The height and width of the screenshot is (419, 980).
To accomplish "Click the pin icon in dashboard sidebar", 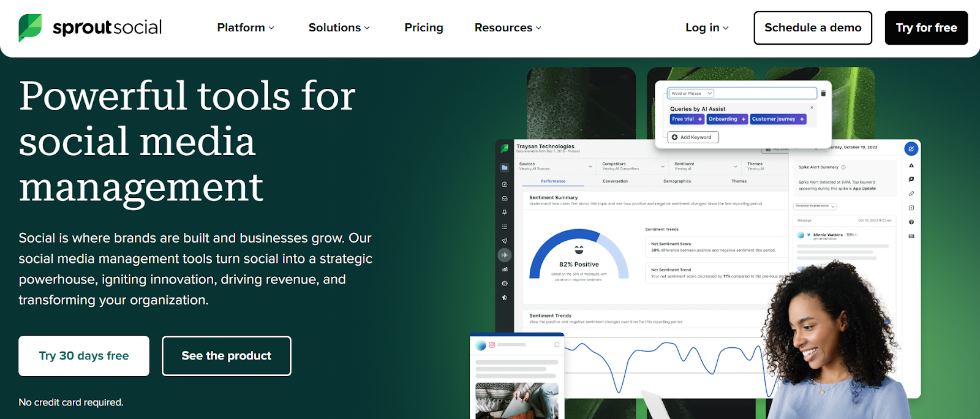I will (x=505, y=213).
